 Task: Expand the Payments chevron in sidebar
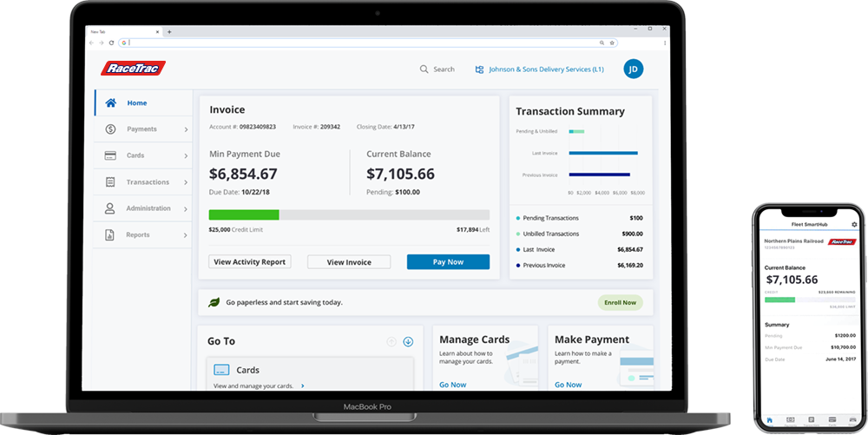186,129
